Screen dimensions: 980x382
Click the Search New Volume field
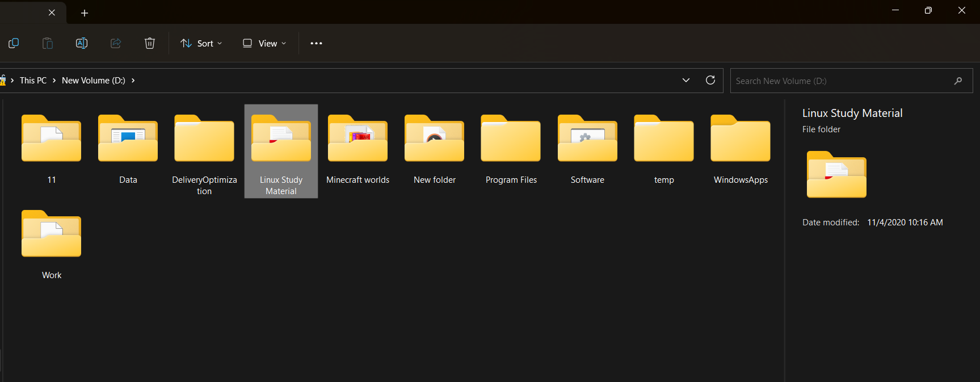click(851, 81)
